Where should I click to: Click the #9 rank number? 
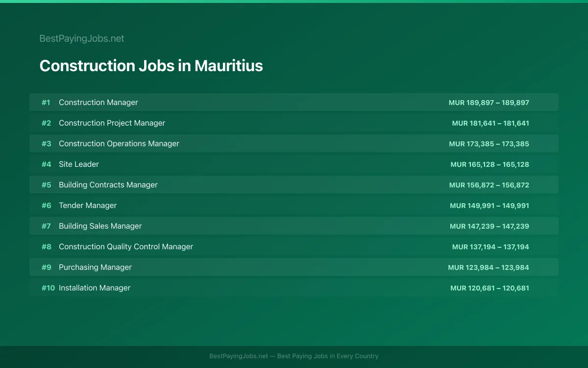pyautogui.click(x=46, y=267)
